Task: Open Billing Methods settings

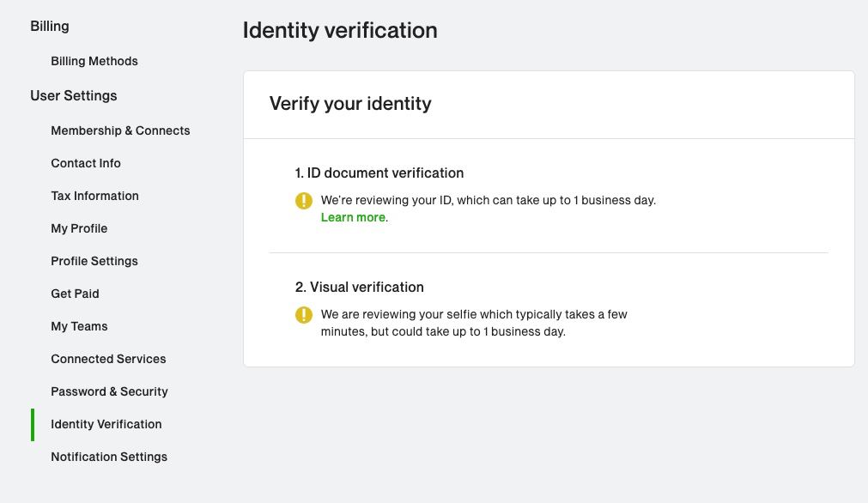Action: click(94, 61)
